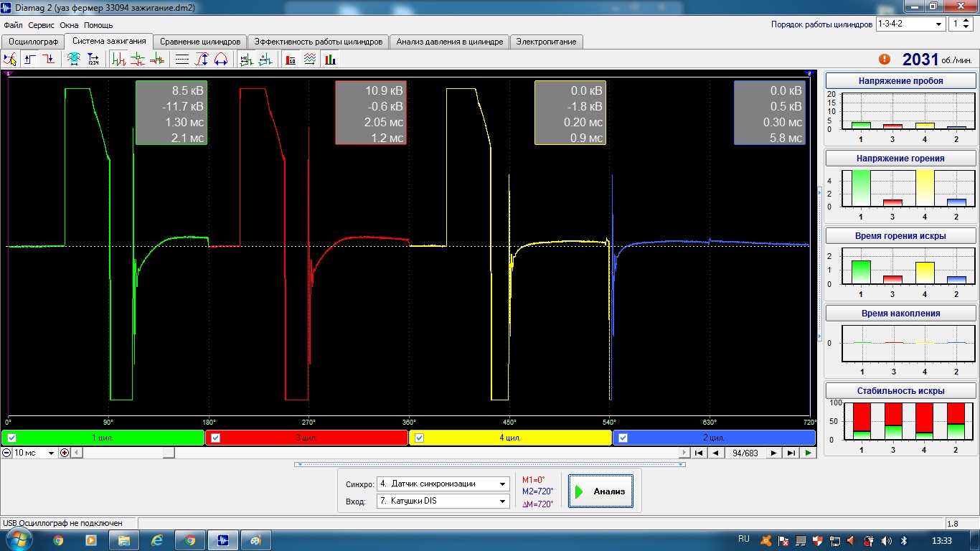Click vertical amplitude scale arrow icon
The height and width of the screenshot is (551, 980).
[202, 60]
